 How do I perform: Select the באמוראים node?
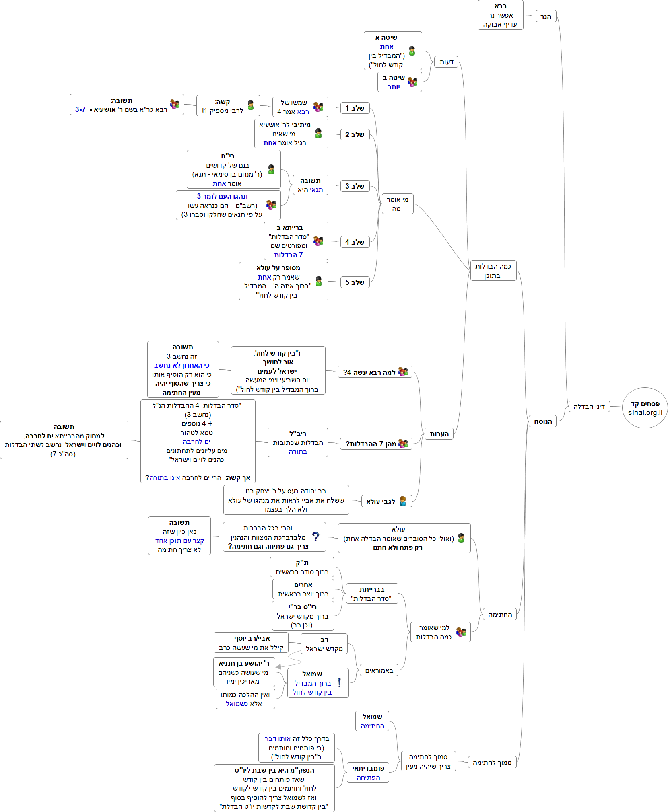click(379, 670)
